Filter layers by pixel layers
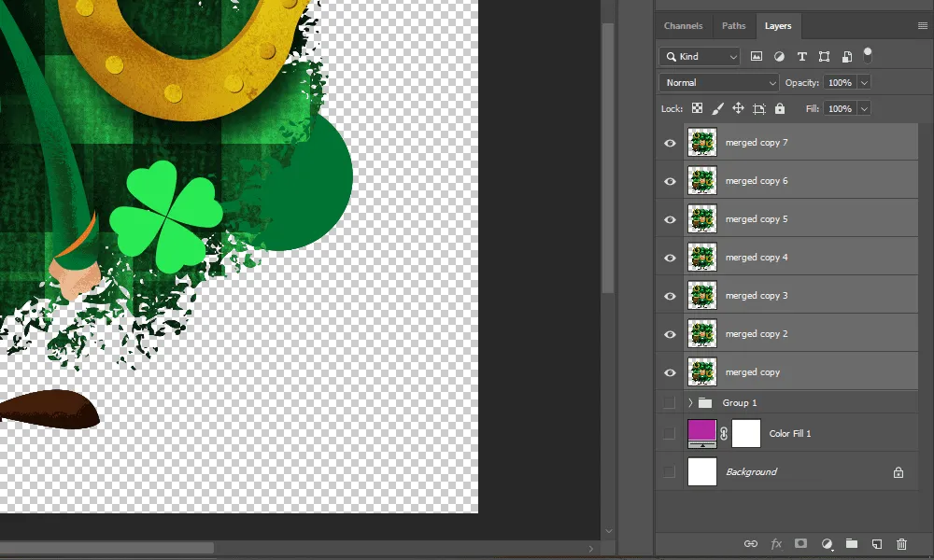This screenshot has height=560, width=934. coord(756,57)
